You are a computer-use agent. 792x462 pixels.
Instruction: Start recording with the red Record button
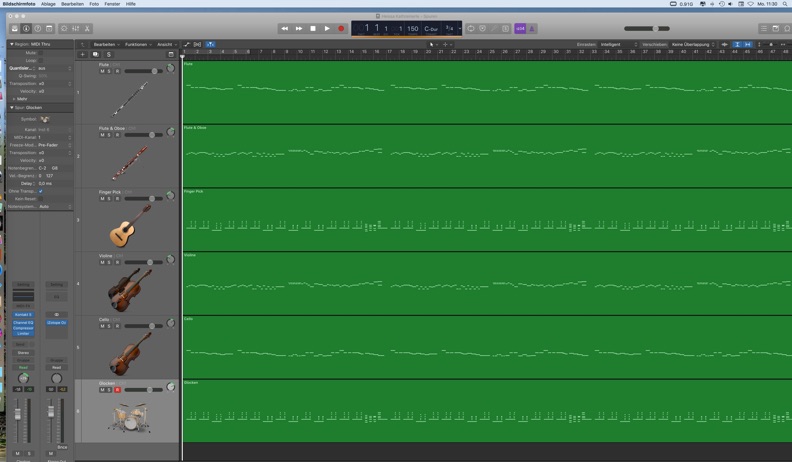[x=341, y=29]
